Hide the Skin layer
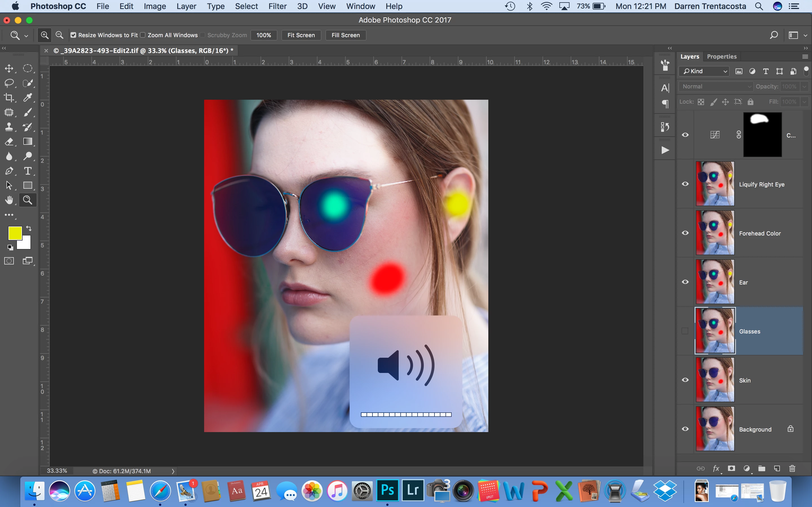Screen dimensions: 812x507 click(685, 380)
